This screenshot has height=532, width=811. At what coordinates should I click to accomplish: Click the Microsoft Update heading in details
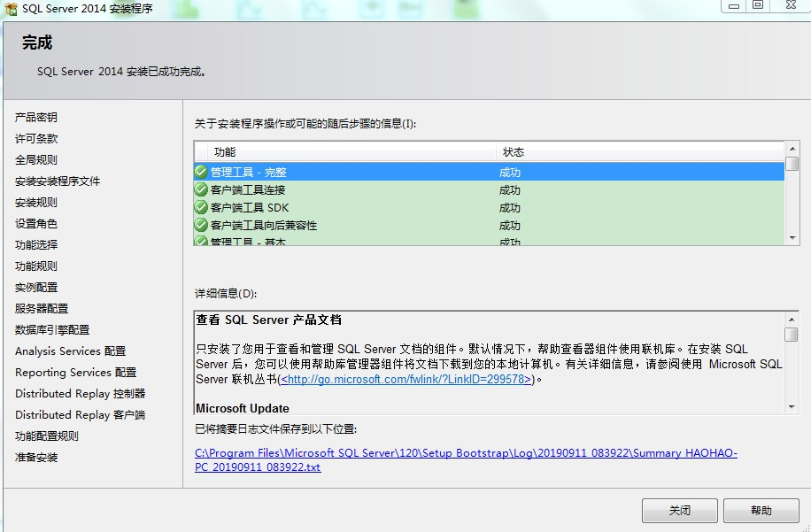pyautogui.click(x=242, y=408)
